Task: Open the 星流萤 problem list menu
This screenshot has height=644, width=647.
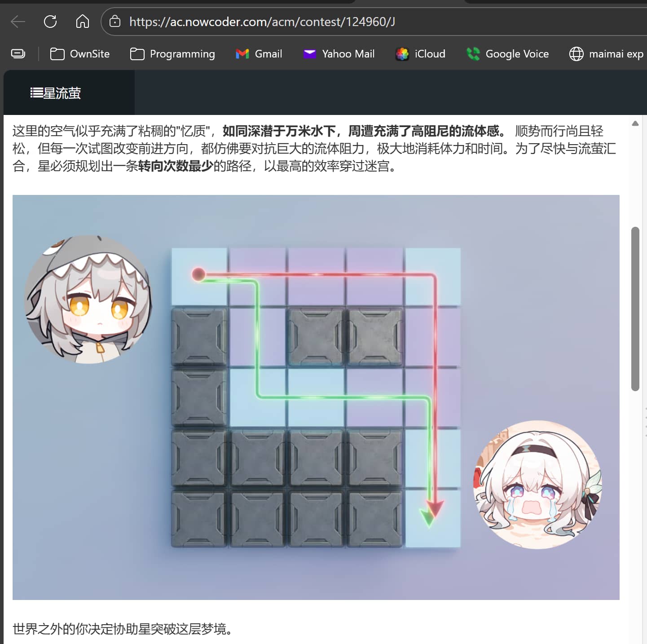Action: pyautogui.click(x=56, y=93)
